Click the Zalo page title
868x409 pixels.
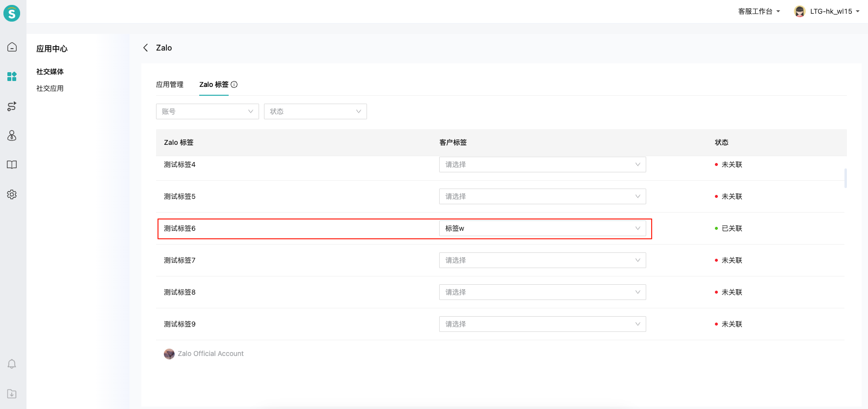[164, 48]
